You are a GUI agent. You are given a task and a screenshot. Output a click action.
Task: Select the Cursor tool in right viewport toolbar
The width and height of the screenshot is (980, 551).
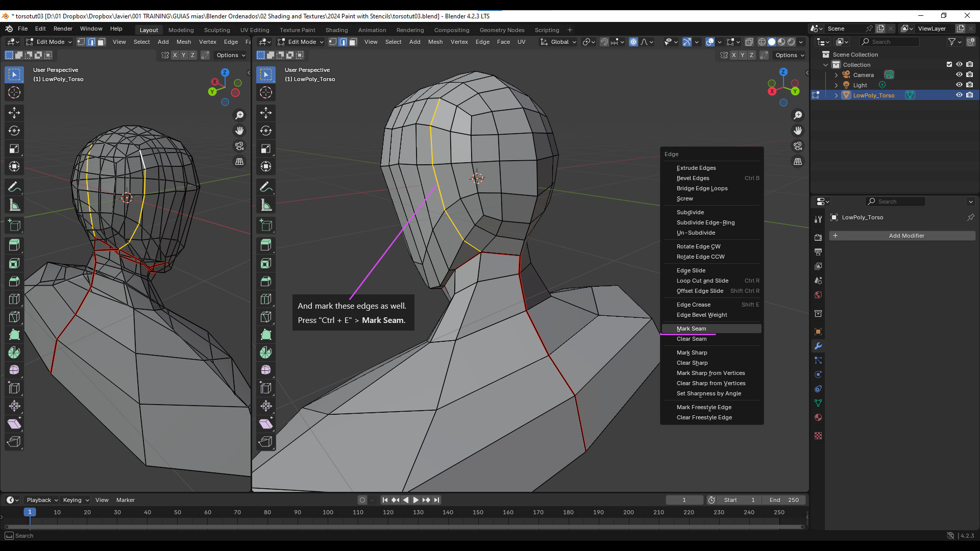coord(266,92)
